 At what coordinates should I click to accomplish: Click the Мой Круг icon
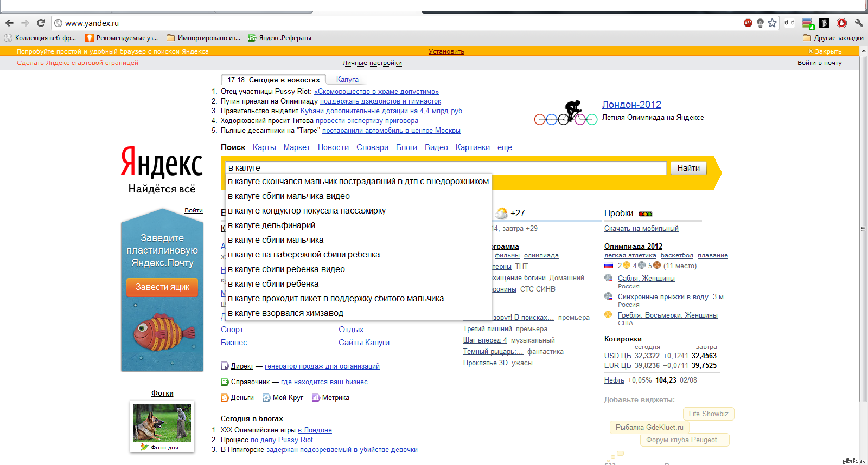pyautogui.click(x=266, y=397)
